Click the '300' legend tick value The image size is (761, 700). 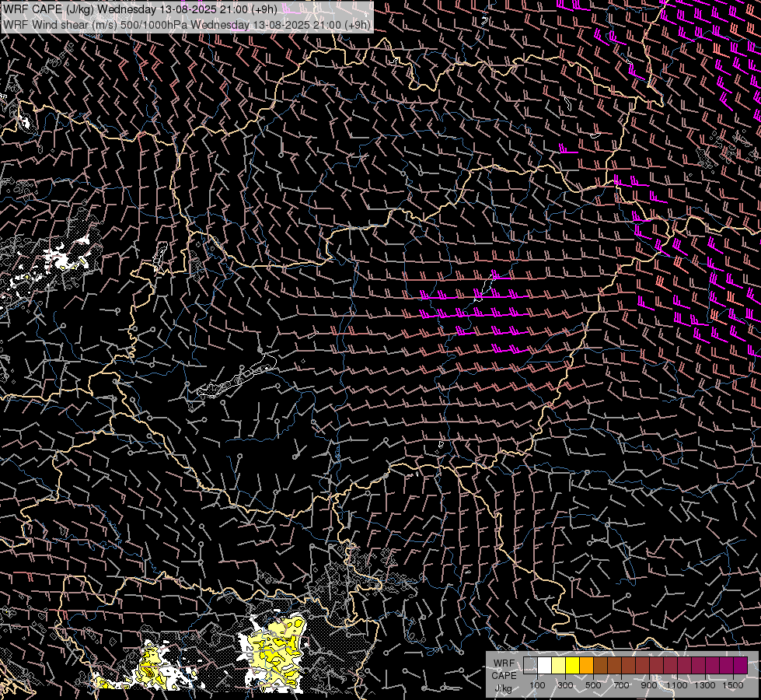click(565, 685)
